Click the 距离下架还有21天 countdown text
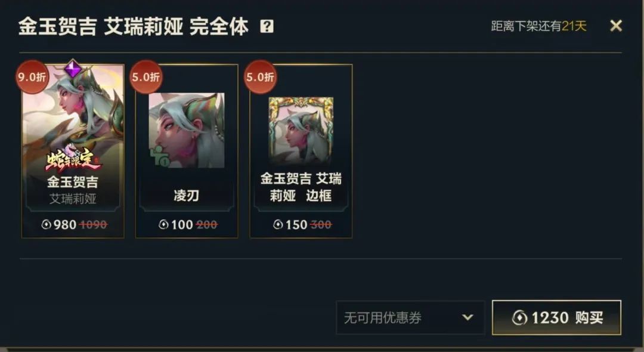The width and height of the screenshot is (644, 352). (x=539, y=26)
